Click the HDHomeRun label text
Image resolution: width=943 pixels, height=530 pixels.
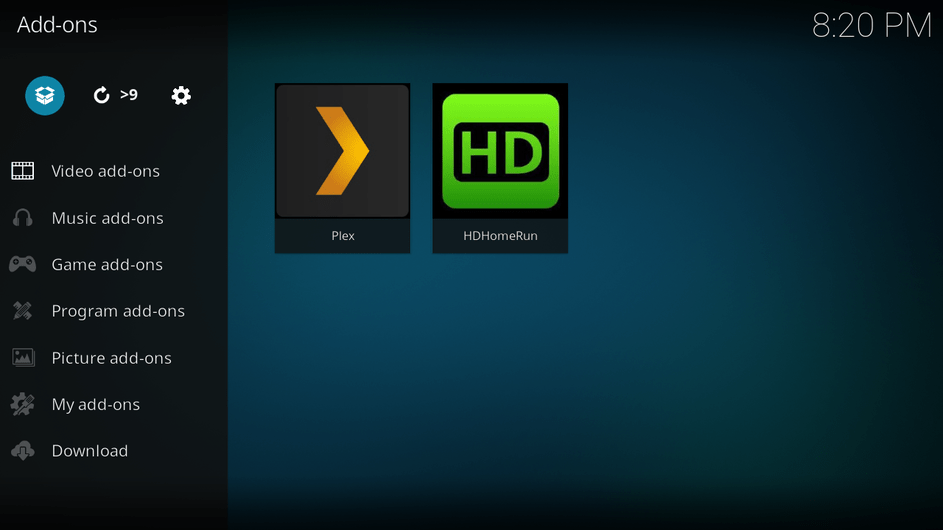pos(500,236)
